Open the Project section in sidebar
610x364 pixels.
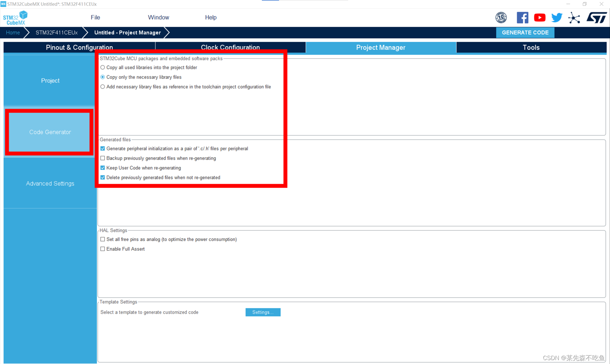coord(50,81)
